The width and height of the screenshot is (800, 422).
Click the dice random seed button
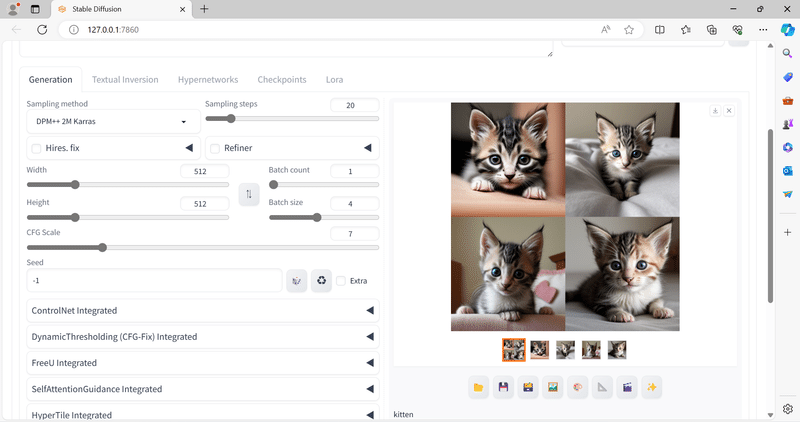(x=296, y=281)
